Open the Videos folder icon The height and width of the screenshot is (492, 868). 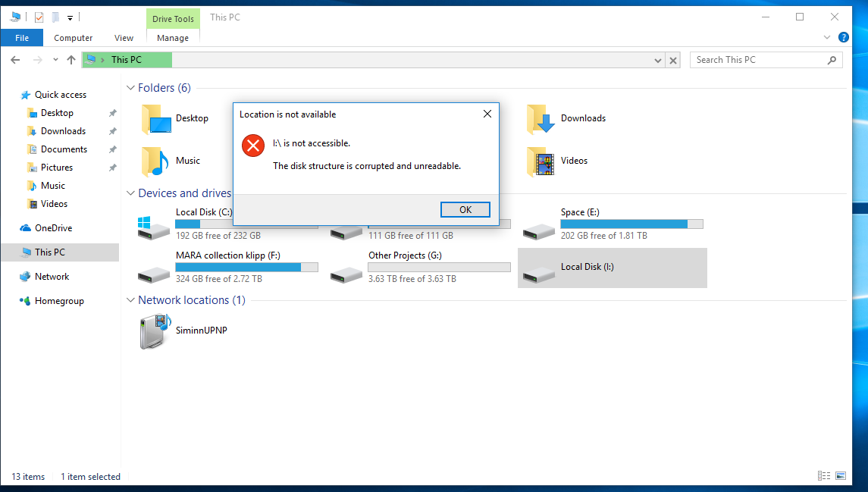[540, 161]
